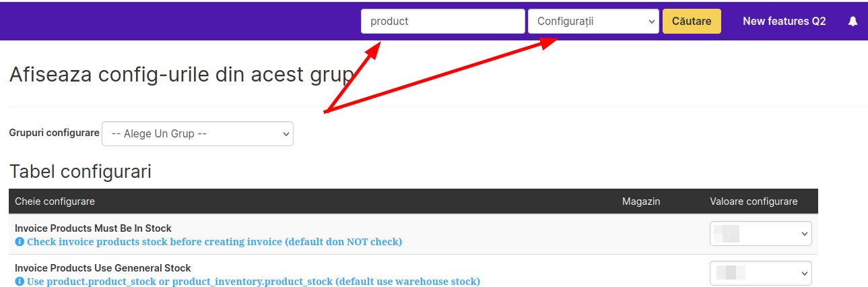Open the New features Q2 link
The height and width of the screenshot is (287, 868).
coord(784,21)
